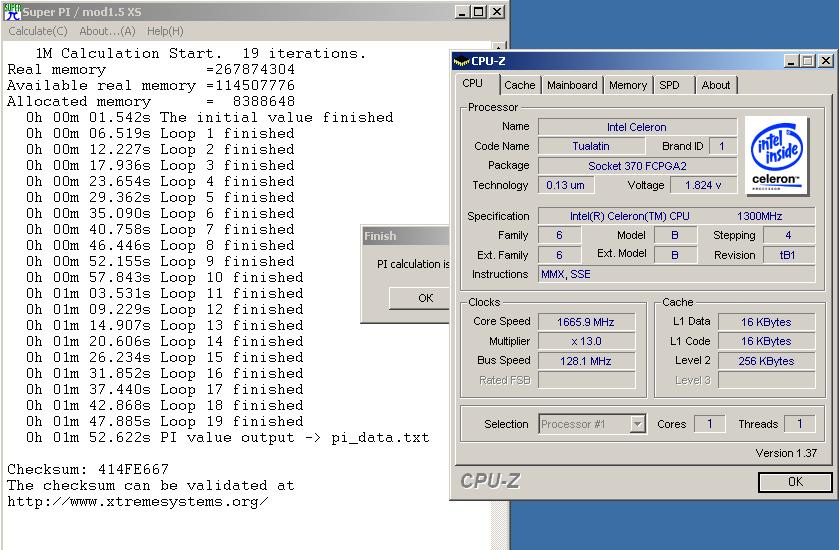Open the About...(A) menu in Super PI
The width and height of the screenshot is (839, 550).
point(107,31)
